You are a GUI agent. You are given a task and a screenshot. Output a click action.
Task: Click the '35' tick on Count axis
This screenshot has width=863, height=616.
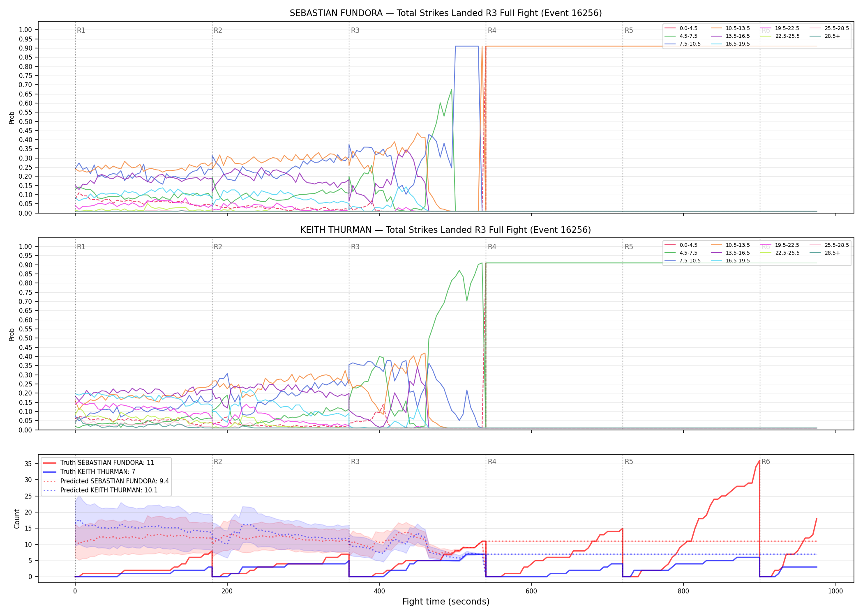[28, 464]
